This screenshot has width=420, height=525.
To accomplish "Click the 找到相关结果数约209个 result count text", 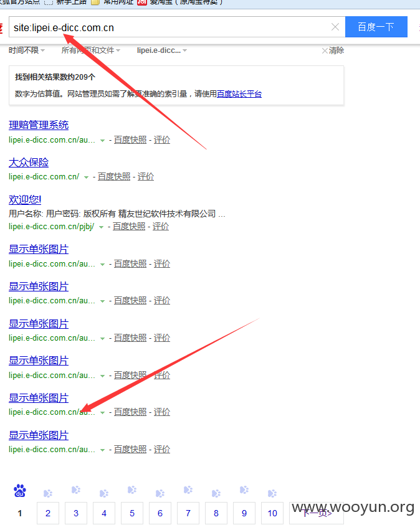I will pos(55,77).
